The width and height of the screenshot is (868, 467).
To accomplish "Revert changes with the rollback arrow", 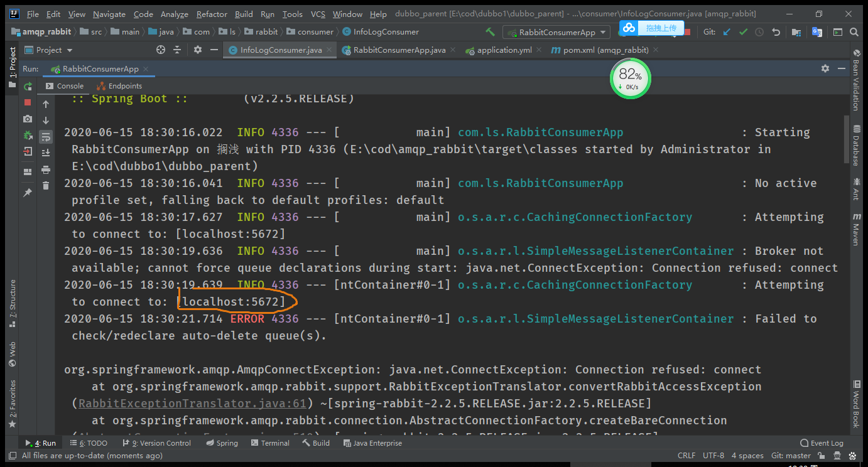I will tap(776, 31).
